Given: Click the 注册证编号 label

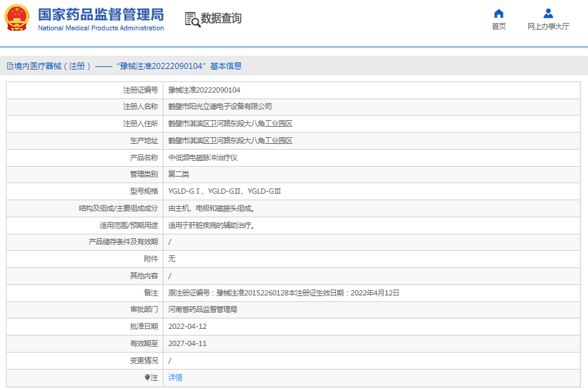Looking at the screenshot, I should tap(140, 90).
